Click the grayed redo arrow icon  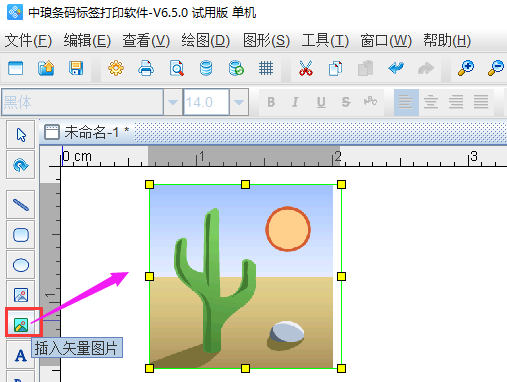[x=426, y=68]
